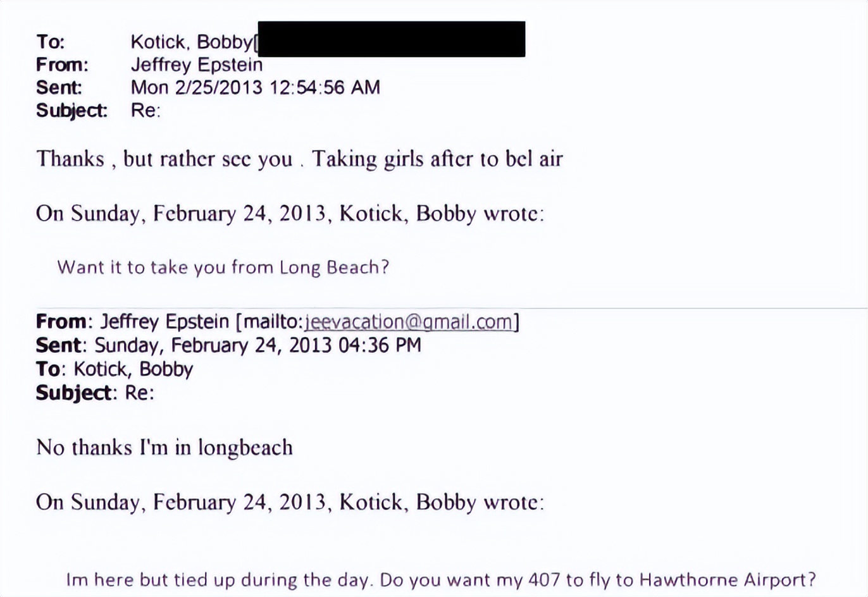Click the top header's bold From: label
The height and width of the screenshot is (597, 868).
point(62,65)
